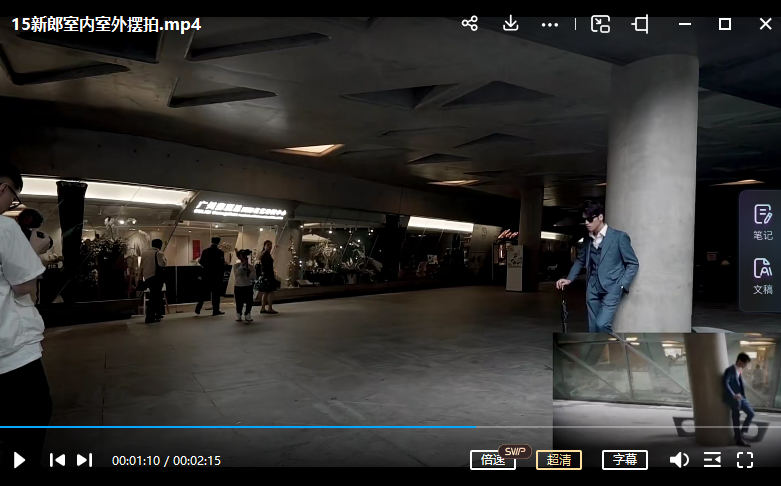Click the share icon in title bar
781x486 pixels.
[470, 24]
